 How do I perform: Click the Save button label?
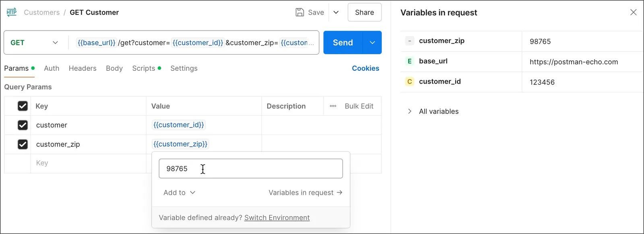(316, 12)
